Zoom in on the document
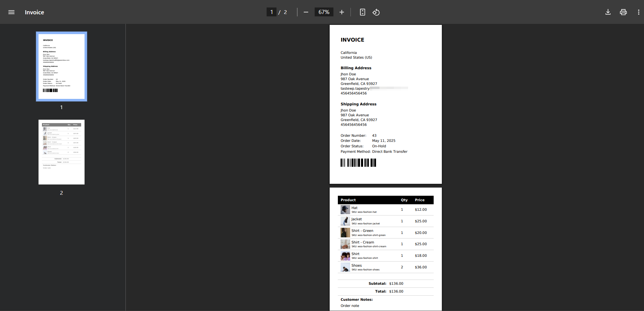Viewport: 644px width, 311px height. [x=342, y=12]
